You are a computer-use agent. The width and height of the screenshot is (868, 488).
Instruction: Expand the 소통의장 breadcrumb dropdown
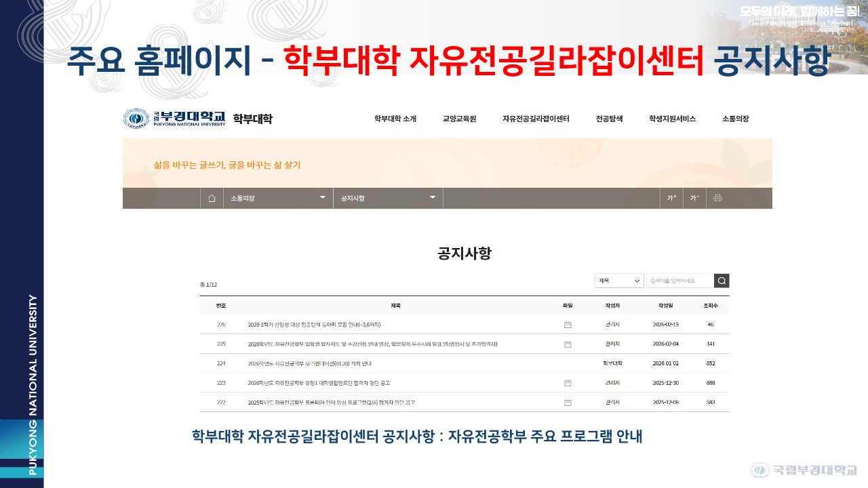click(x=278, y=198)
